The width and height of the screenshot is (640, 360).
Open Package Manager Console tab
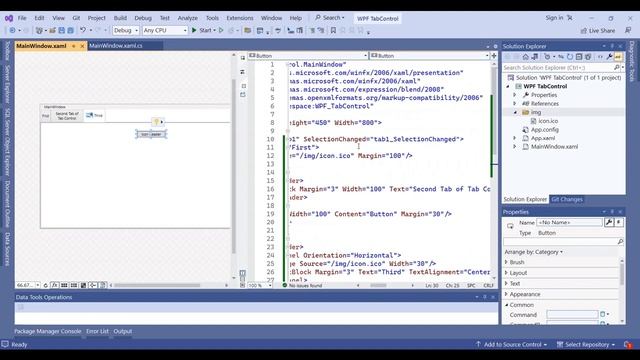(x=48, y=331)
